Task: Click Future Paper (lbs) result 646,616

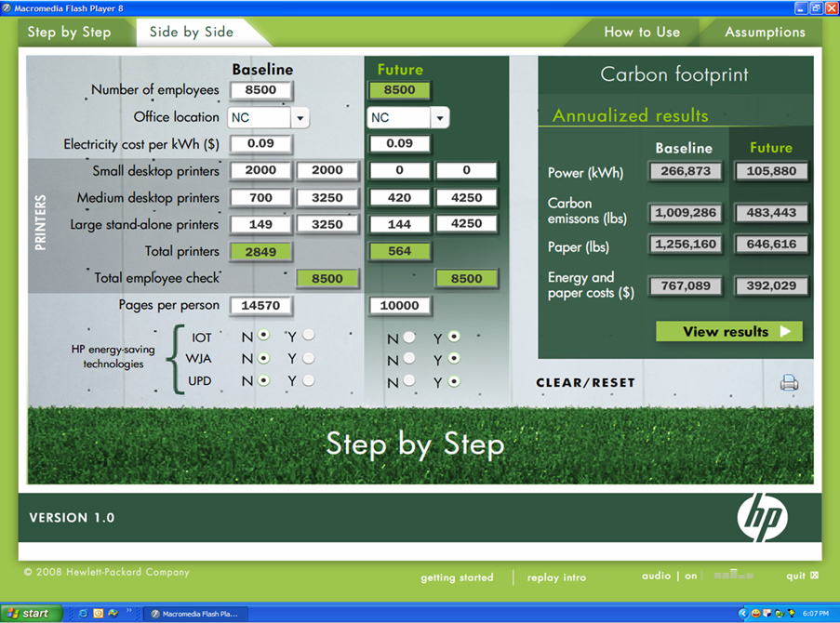Action: click(771, 245)
